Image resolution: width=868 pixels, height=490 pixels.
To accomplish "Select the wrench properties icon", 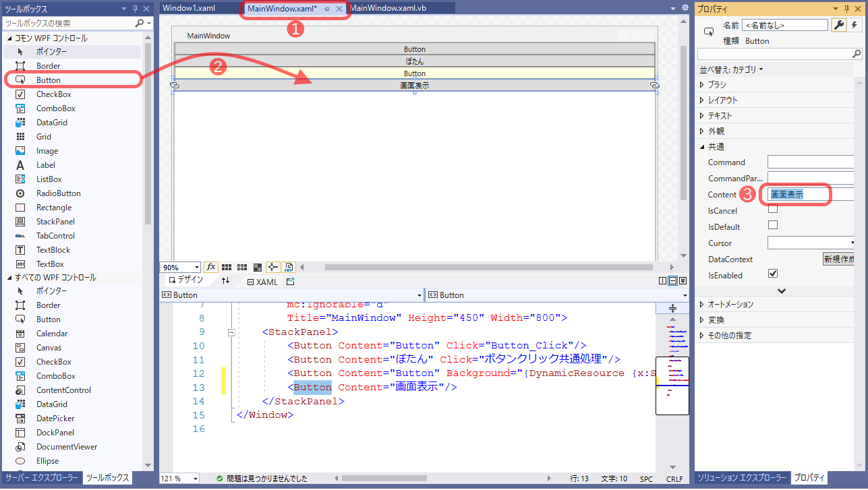I will point(838,25).
